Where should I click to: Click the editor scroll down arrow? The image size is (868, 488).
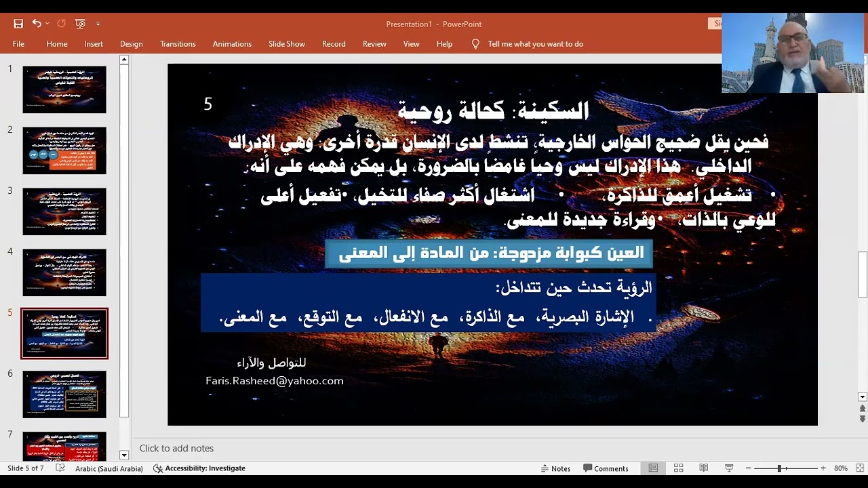(863, 397)
